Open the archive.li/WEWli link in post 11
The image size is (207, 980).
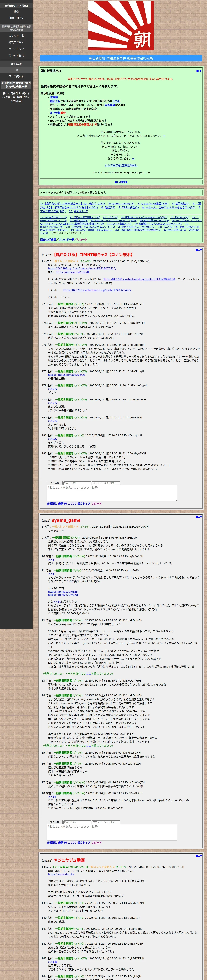pyautogui.click(x=63, y=595)
